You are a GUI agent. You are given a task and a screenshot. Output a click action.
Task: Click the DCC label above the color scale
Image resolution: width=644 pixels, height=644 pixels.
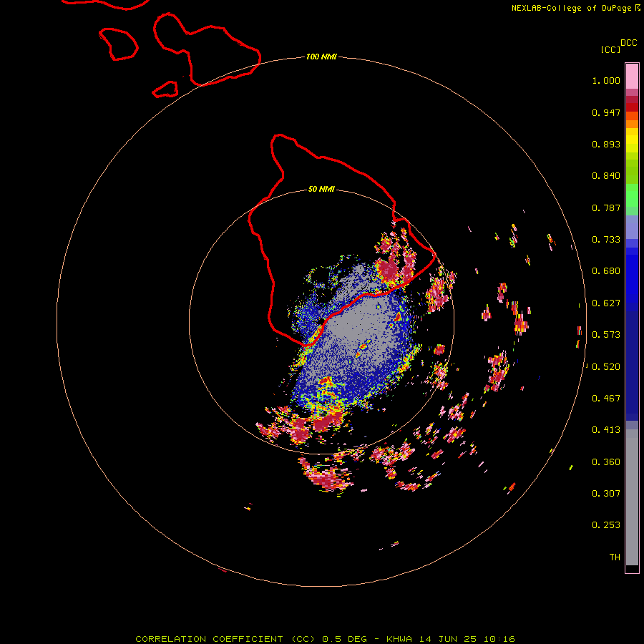[629, 43]
